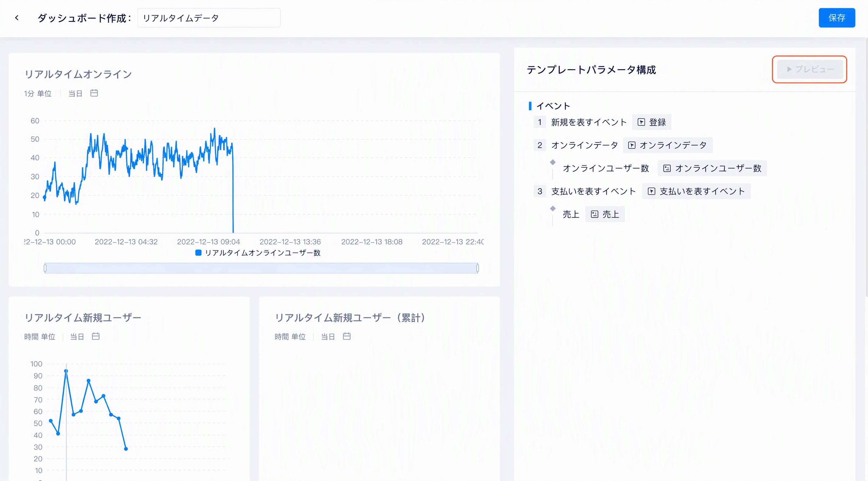Viewport: 868px width, 481px height.
Task: Click the イベント section heading
Action: 553,106
